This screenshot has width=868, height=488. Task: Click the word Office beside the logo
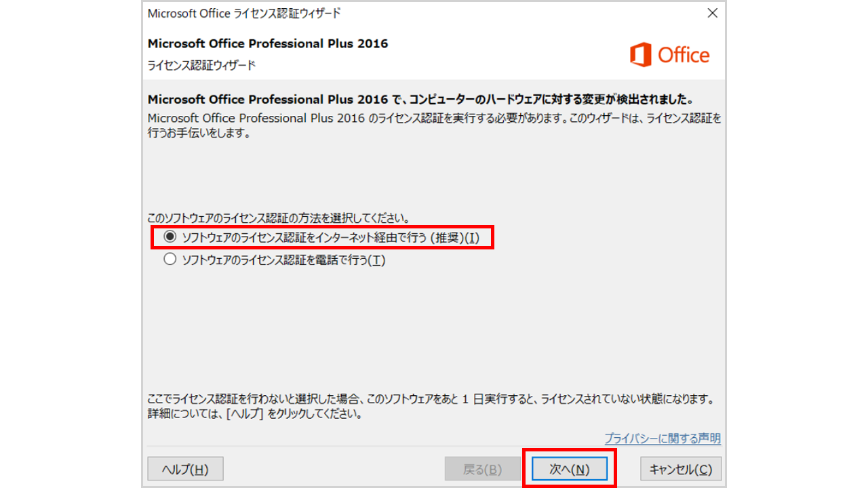tap(684, 55)
